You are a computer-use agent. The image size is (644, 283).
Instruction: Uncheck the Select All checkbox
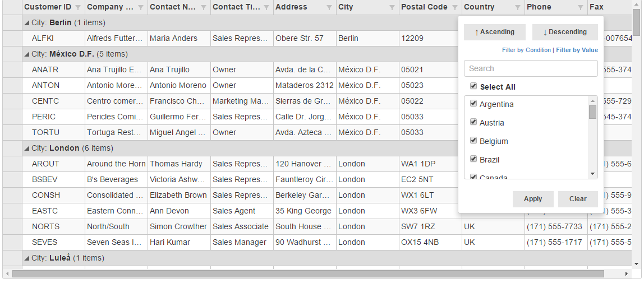coord(473,86)
